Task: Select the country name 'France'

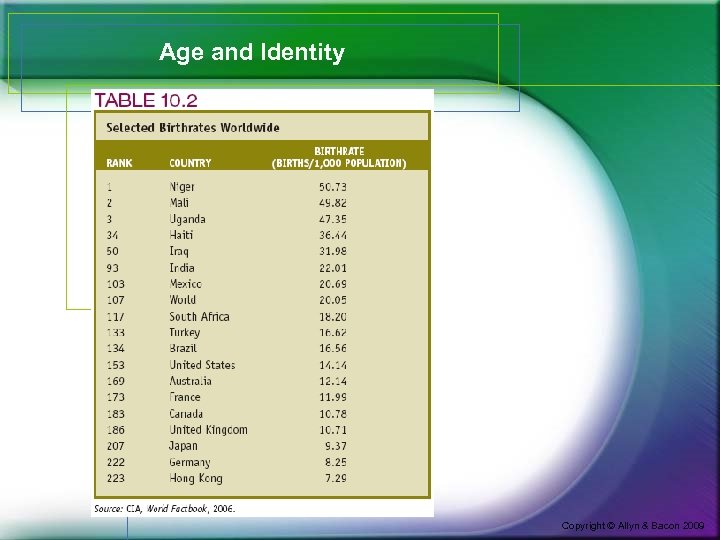Action: tap(185, 397)
